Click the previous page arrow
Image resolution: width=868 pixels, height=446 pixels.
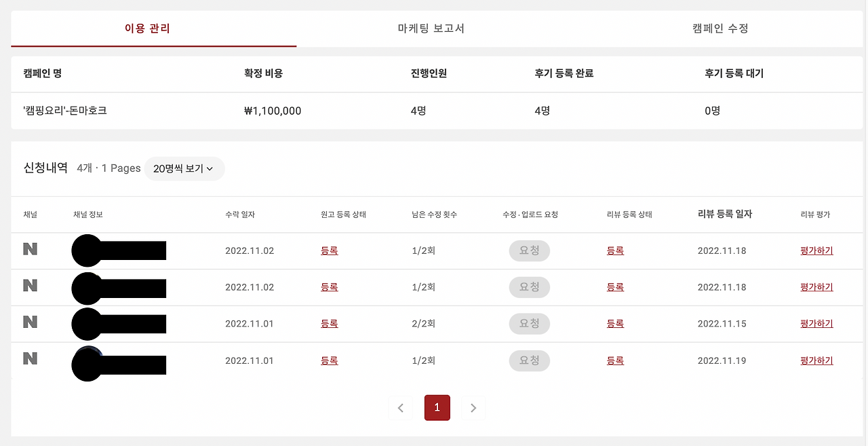click(x=401, y=407)
